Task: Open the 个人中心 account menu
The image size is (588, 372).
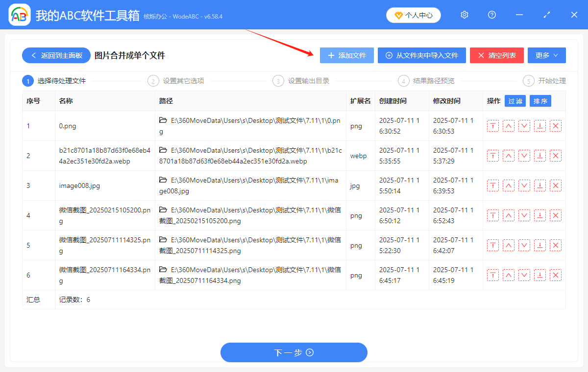Action: (413, 15)
